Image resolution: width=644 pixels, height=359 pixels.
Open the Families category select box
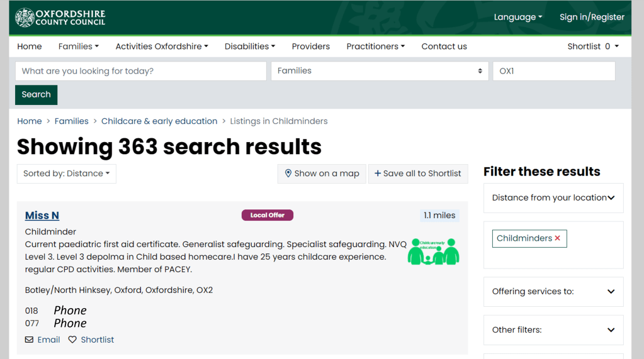pyautogui.click(x=379, y=71)
